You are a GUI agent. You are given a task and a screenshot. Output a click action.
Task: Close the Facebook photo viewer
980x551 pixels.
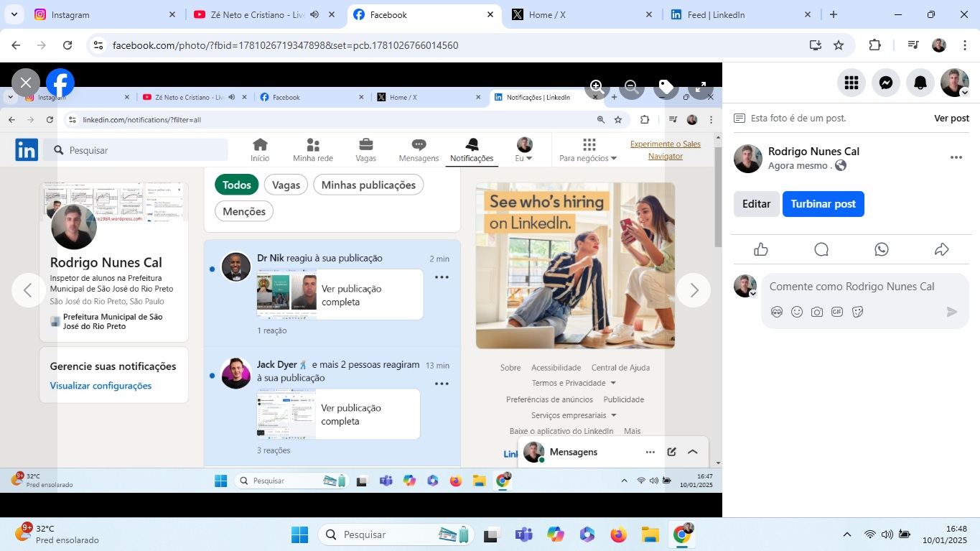tap(26, 83)
